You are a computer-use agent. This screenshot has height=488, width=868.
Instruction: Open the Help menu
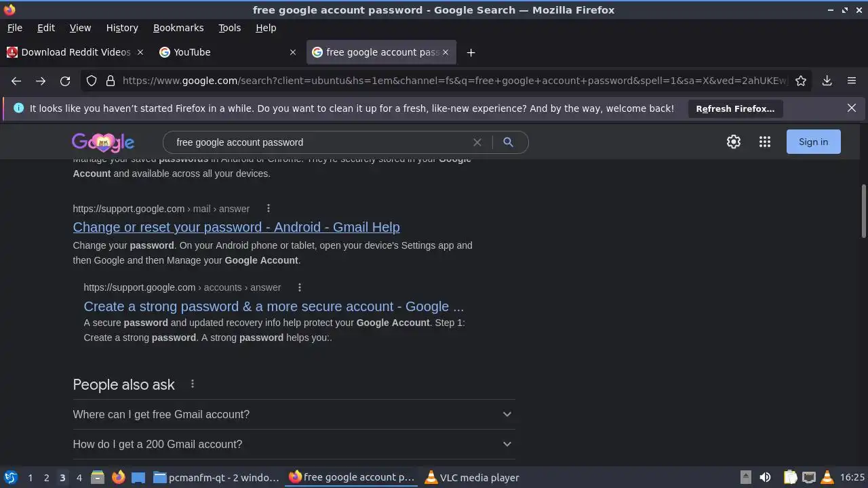266,28
